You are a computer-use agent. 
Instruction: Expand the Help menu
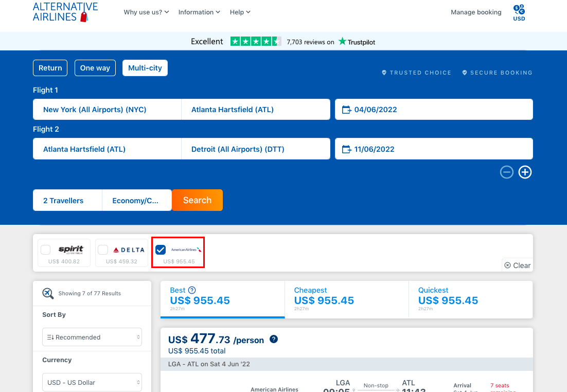pos(240,12)
